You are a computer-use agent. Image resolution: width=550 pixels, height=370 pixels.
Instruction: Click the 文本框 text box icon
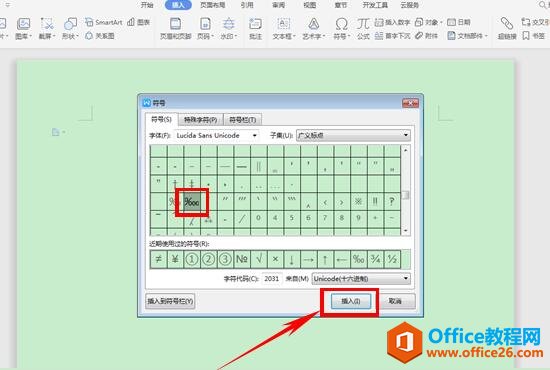tap(283, 24)
